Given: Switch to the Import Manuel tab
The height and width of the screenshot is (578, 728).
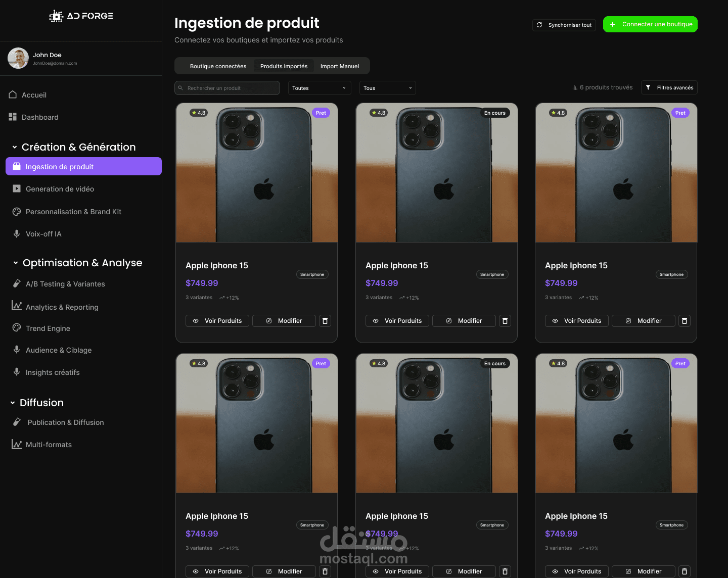Looking at the screenshot, I should 340,66.
